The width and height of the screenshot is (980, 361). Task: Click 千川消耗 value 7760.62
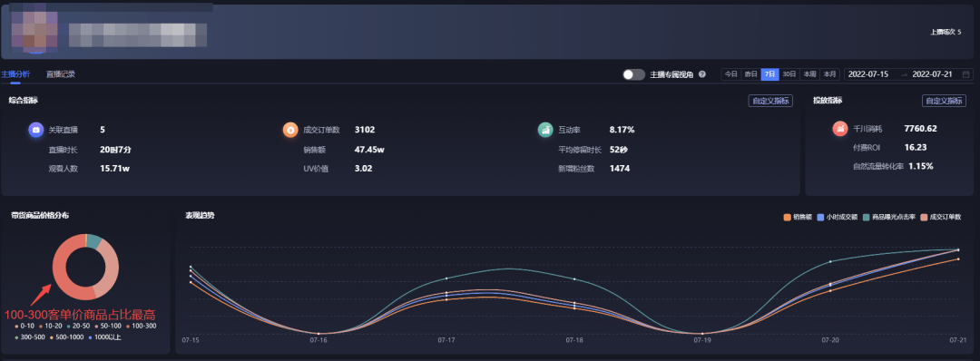[x=921, y=130]
